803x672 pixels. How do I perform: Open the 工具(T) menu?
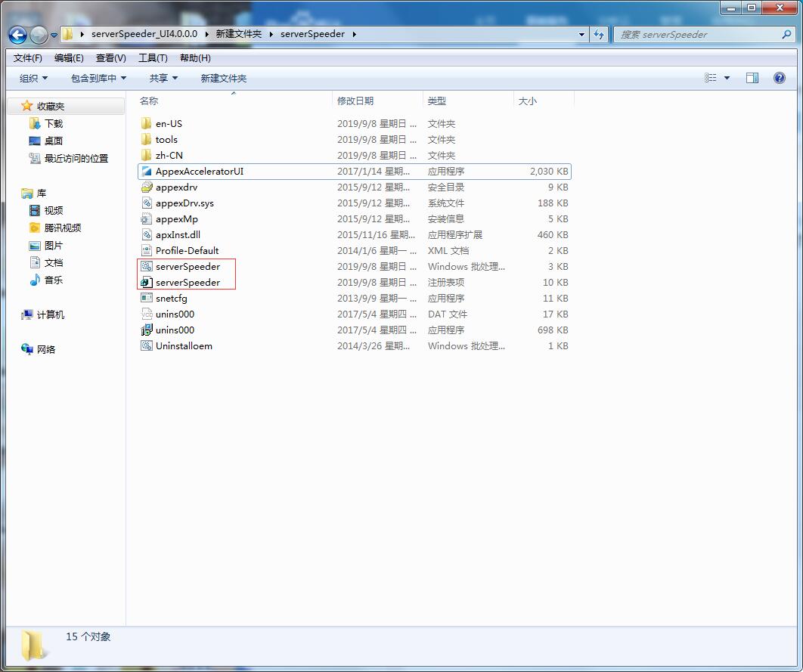(153, 58)
